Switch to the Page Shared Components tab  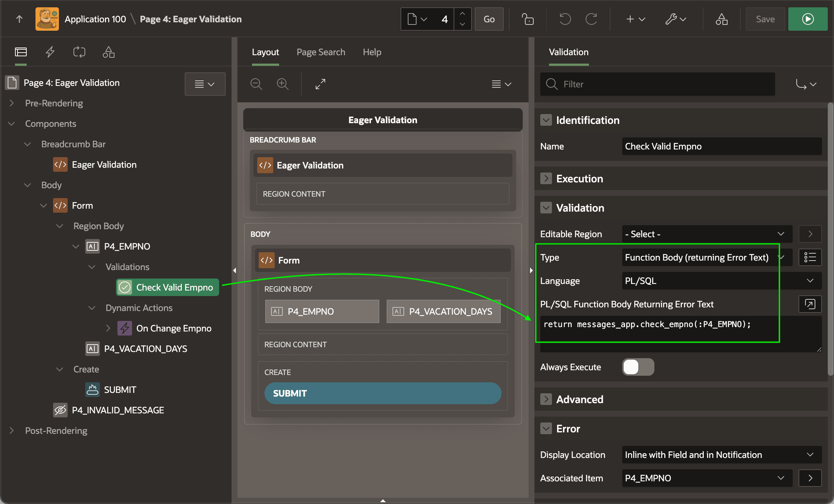pyautogui.click(x=109, y=52)
